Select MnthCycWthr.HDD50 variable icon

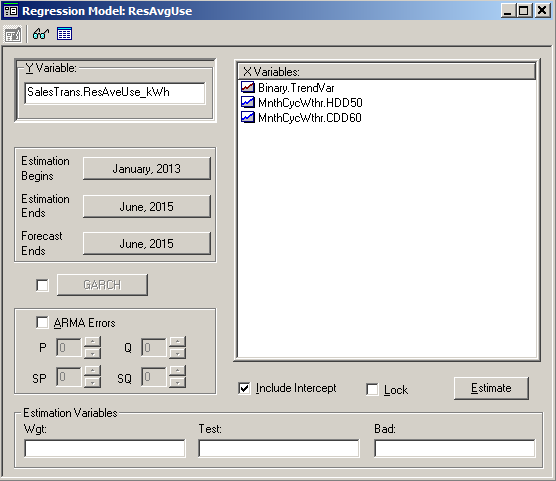(x=248, y=102)
